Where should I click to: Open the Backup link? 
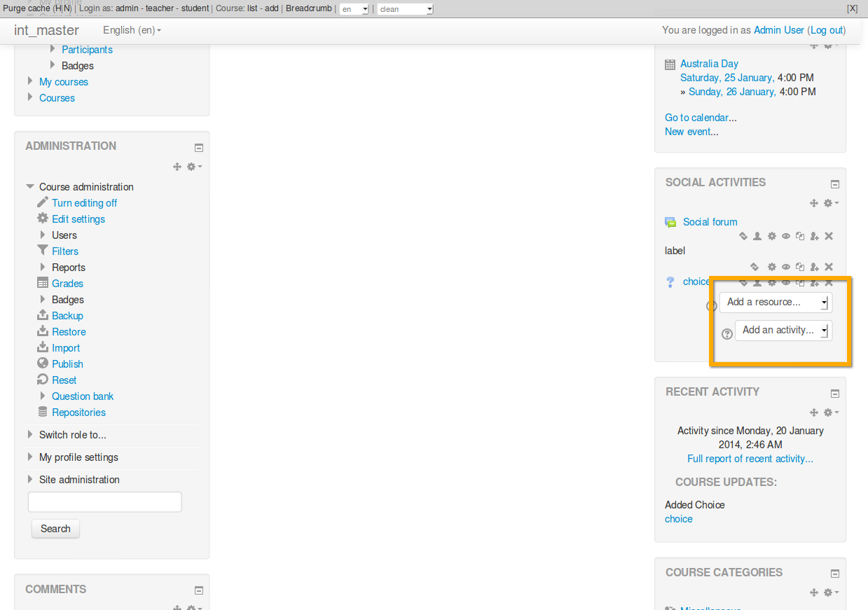coord(67,316)
